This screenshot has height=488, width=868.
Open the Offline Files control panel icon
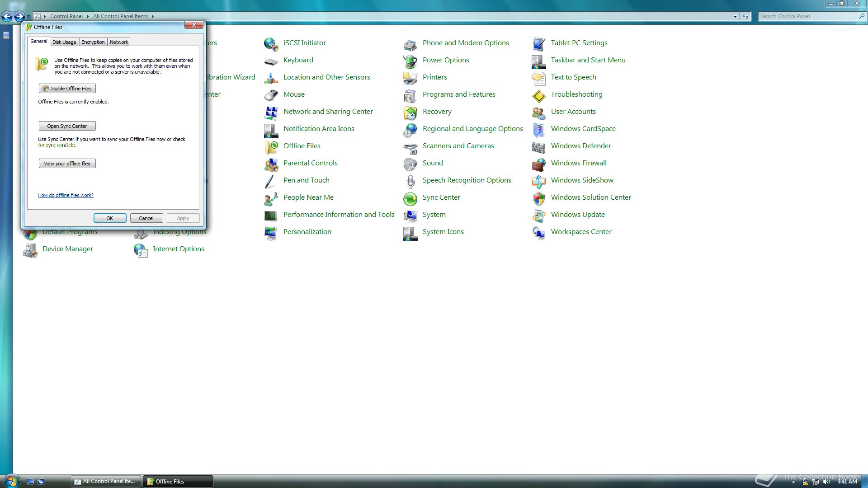(271, 147)
